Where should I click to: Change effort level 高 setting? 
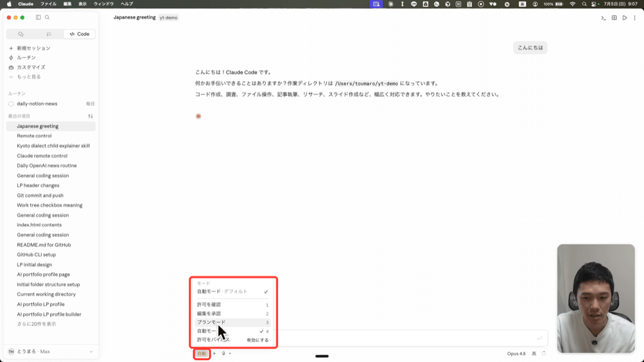534,354
